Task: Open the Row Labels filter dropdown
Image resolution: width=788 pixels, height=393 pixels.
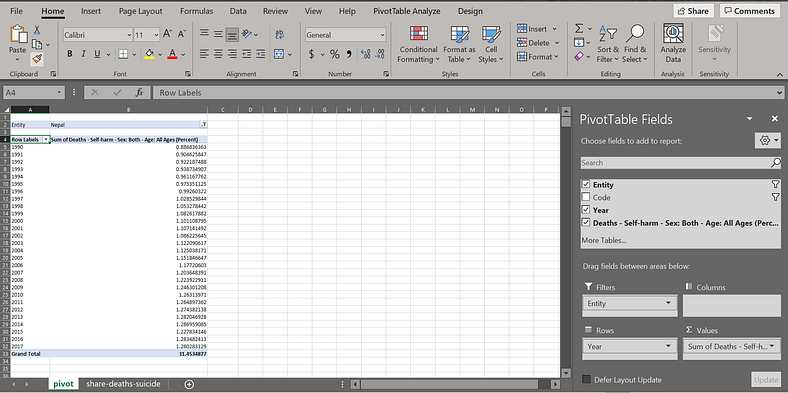Action: coord(46,139)
